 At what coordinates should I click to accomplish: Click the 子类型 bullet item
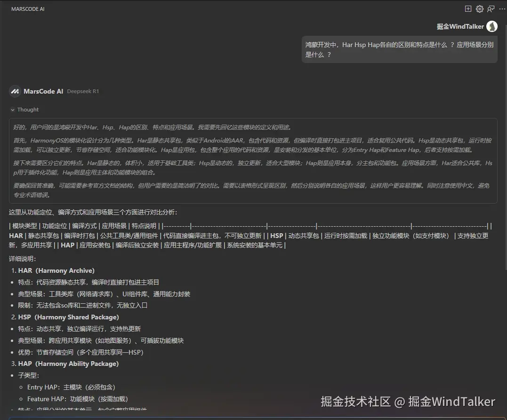click(28, 375)
